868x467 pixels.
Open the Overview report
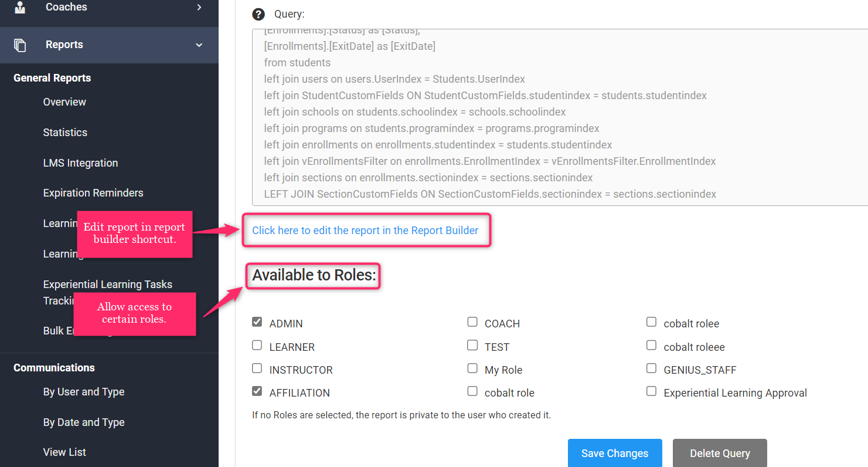64,102
